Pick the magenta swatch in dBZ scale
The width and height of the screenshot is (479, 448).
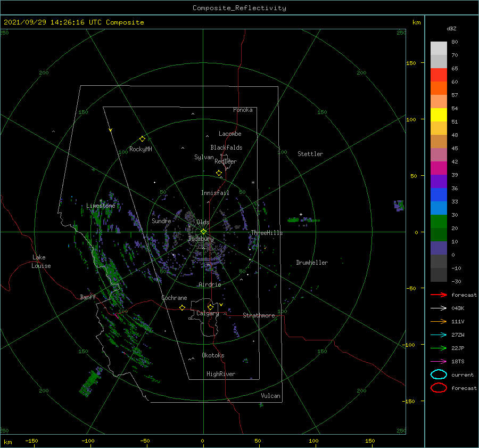click(439, 168)
